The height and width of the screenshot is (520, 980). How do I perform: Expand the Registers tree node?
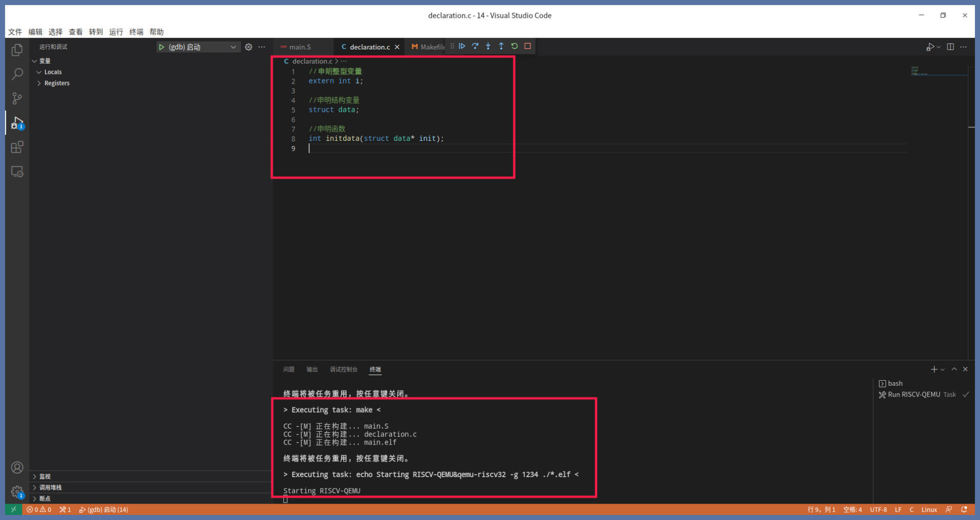[39, 83]
